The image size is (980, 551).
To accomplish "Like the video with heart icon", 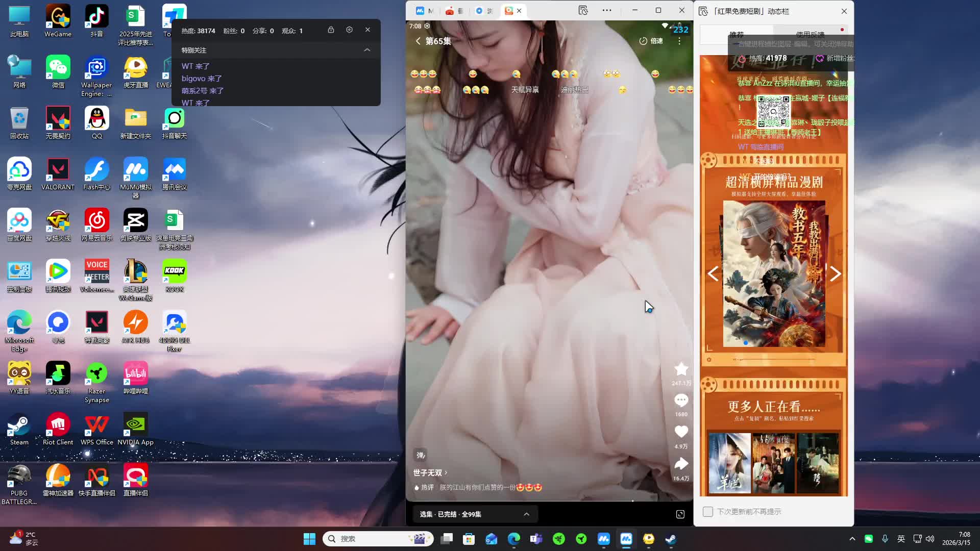I will 681,432.
